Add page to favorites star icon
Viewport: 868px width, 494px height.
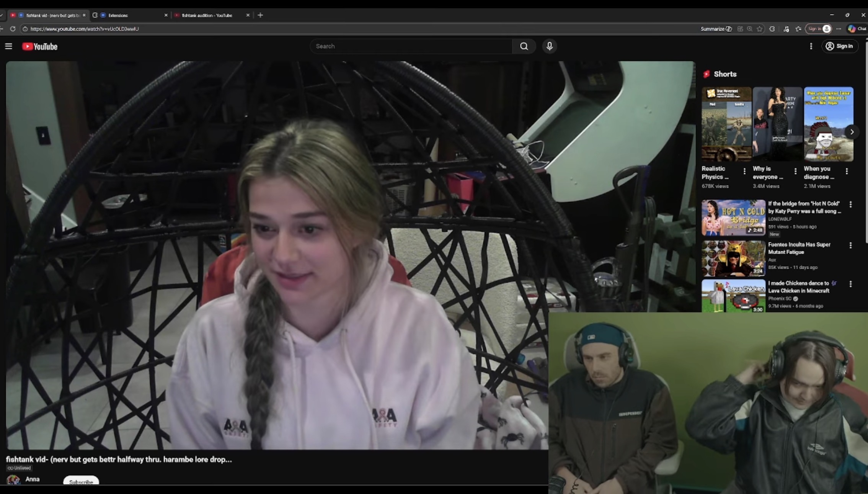tap(759, 29)
